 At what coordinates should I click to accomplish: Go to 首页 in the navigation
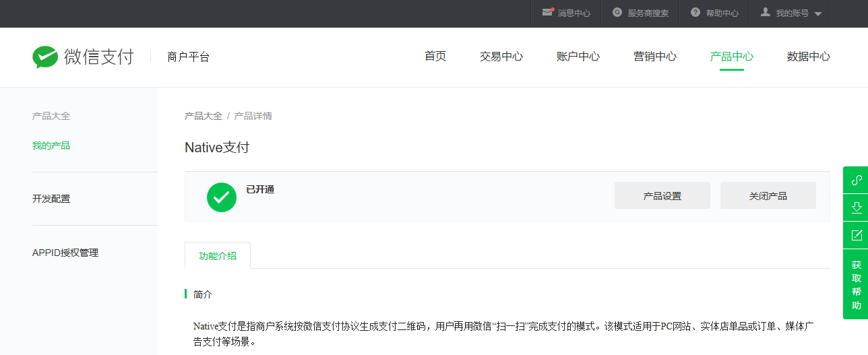point(435,57)
